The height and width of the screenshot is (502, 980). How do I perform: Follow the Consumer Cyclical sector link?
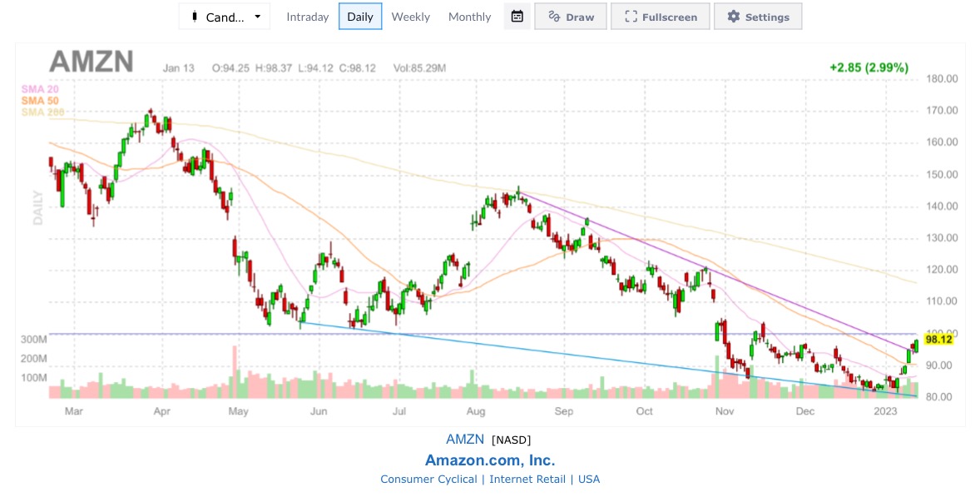coord(428,480)
